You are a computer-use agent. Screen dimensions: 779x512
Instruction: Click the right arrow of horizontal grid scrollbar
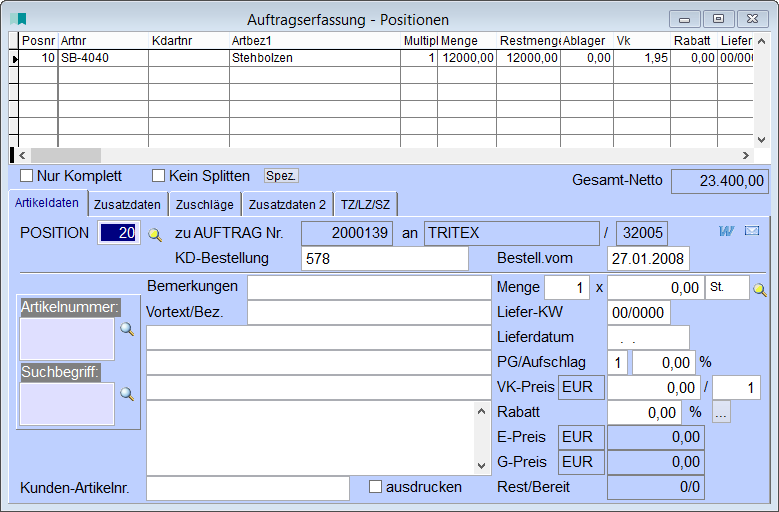(x=746, y=155)
